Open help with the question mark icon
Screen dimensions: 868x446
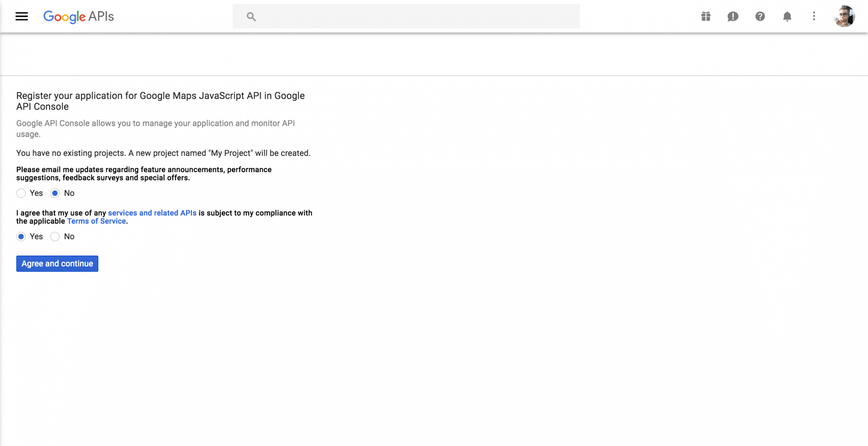coord(760,16)
